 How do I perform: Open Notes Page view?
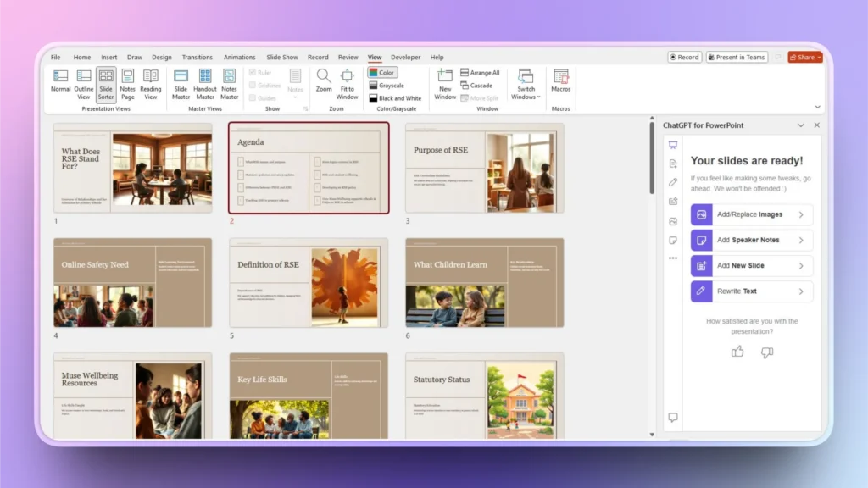pos(127,85)
